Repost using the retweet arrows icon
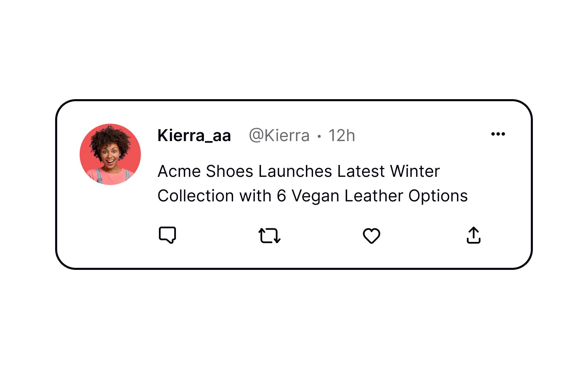588x368 pixels. (x=269, y=235)
